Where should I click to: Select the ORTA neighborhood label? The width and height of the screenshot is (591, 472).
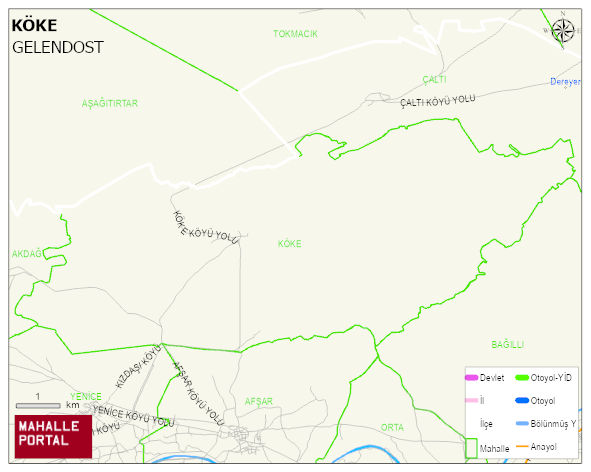[x=392, y=428]
